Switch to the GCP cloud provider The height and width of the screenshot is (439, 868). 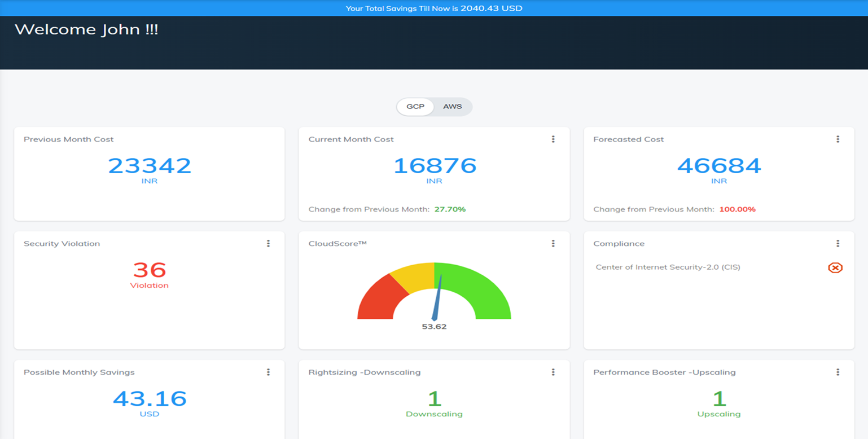pos(415,107)
